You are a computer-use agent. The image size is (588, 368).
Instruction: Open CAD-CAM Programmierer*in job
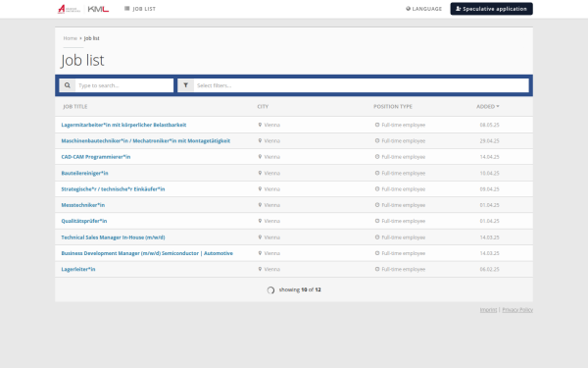(x=96, y=157)
